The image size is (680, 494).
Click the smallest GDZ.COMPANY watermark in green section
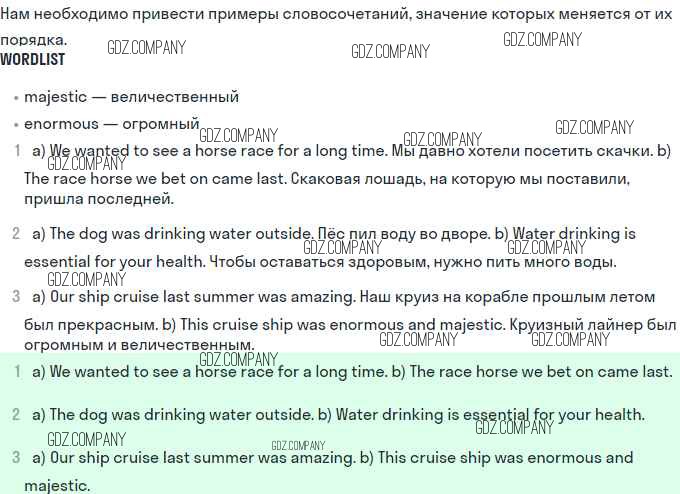click(298, 446)
